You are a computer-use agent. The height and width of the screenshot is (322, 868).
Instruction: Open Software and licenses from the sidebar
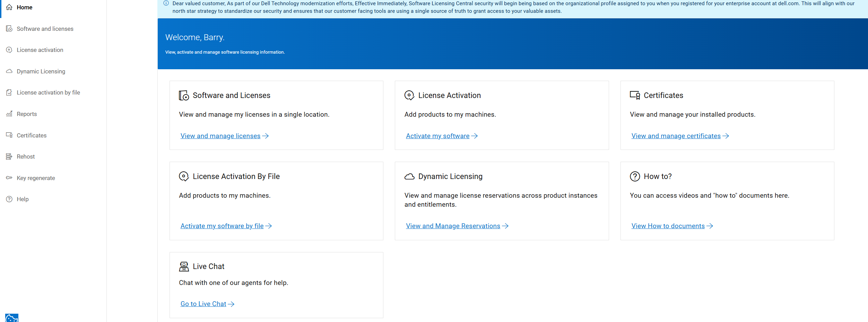tap(45, 29)
